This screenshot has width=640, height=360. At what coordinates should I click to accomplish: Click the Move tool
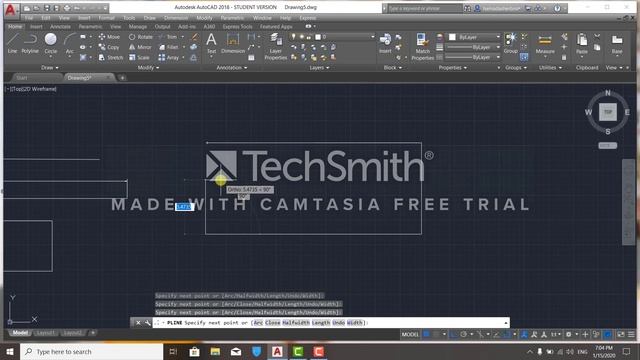tap(109, 37)
